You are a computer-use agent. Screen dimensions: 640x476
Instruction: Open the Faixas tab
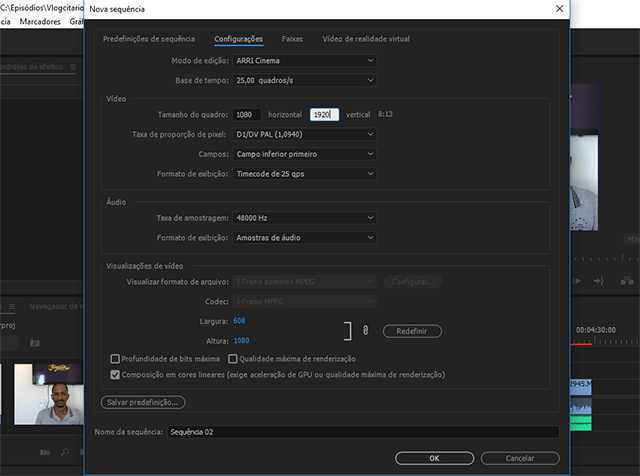point(292,39)
